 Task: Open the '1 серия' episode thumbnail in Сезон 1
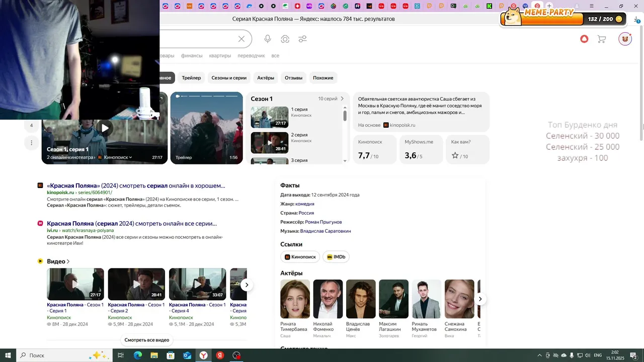click(270, 117)
